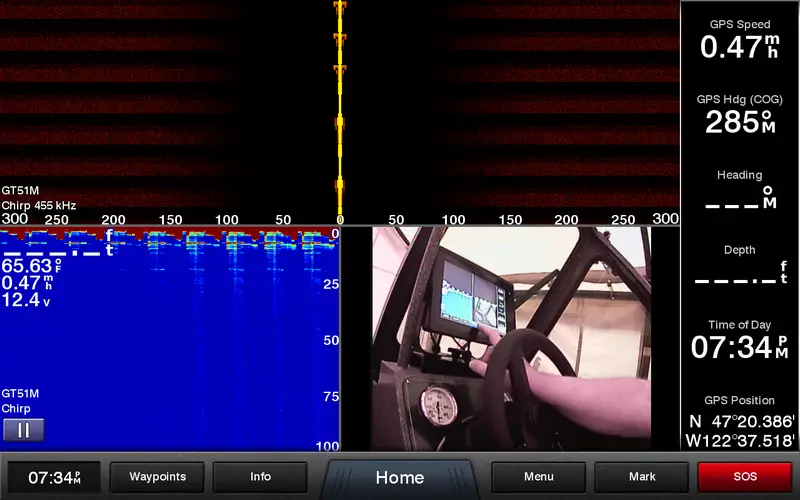Open the Waypoints list
Screen dimensions: 800x500
[157, 477]
